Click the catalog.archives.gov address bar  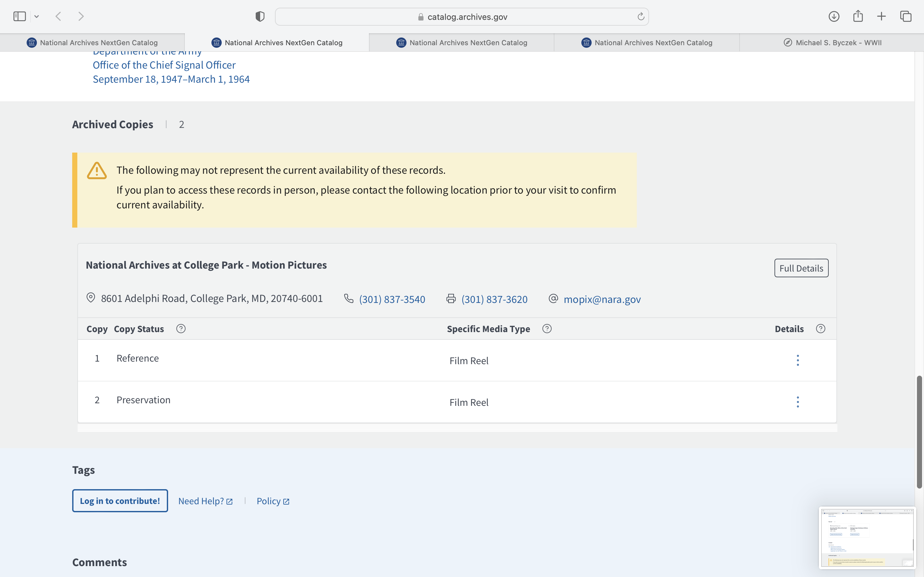click(x=462, y=17)
